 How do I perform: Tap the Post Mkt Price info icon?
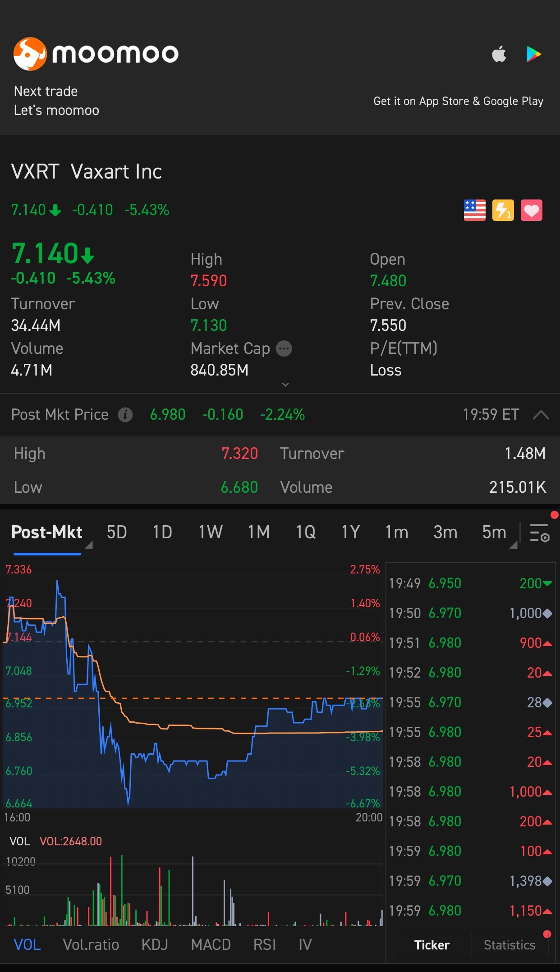pyautogui.click(x=125, y=415)
